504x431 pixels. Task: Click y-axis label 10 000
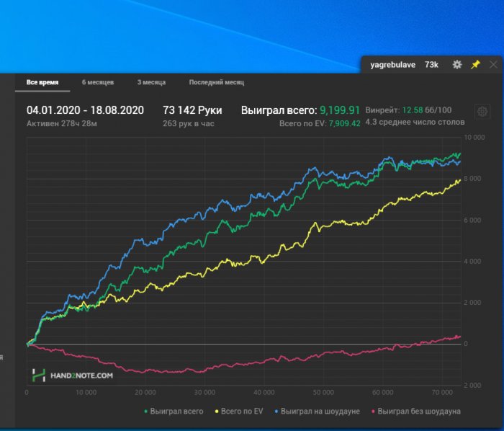point(474,138)
